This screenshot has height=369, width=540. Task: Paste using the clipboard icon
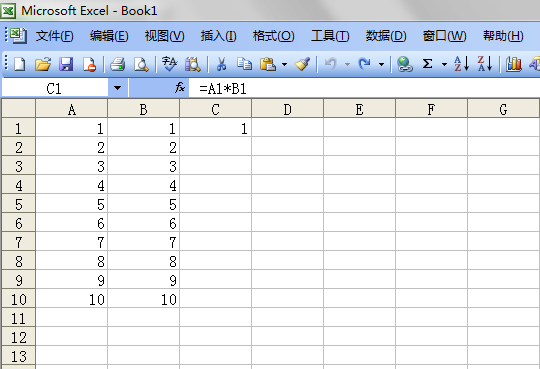268,64
